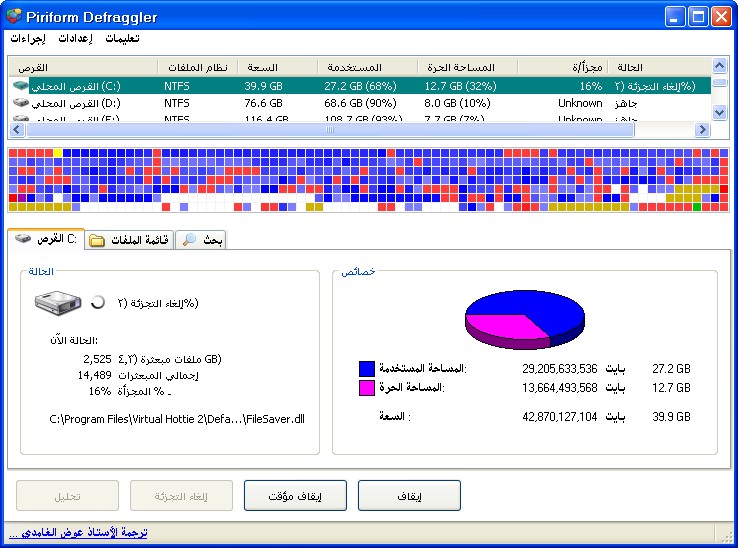Click the yellow block in drive map

tap(58, 153)
